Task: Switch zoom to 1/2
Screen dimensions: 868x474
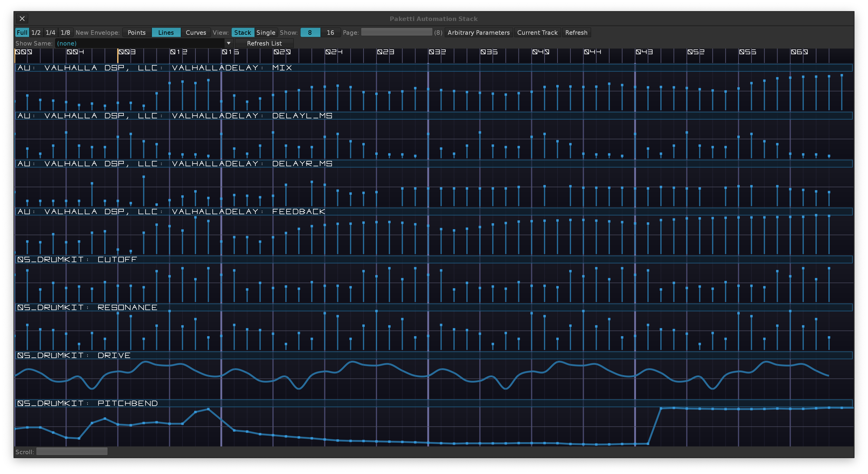Action: (36, 33)
